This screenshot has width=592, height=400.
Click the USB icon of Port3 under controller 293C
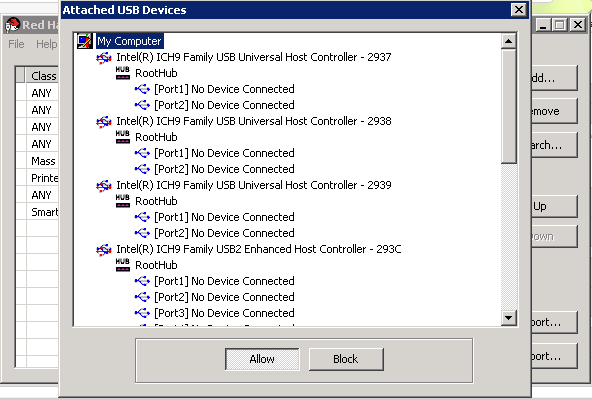[x=142, y=313]
